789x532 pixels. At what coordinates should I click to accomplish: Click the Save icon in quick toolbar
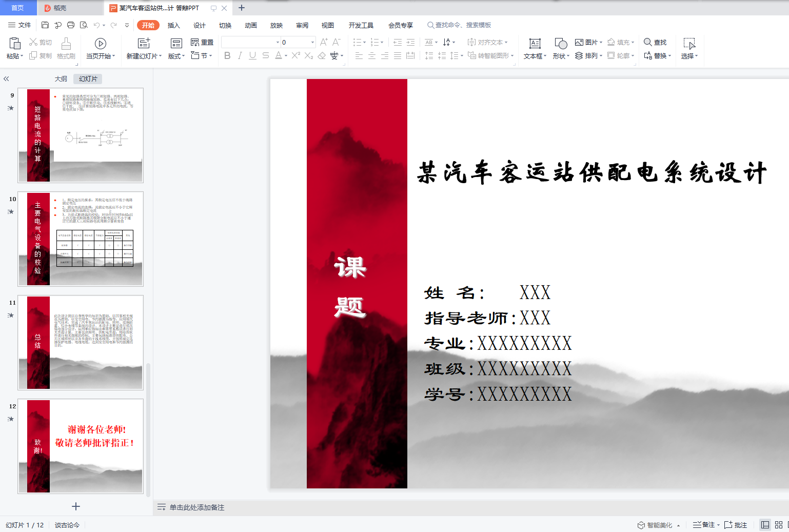point(45,25)
